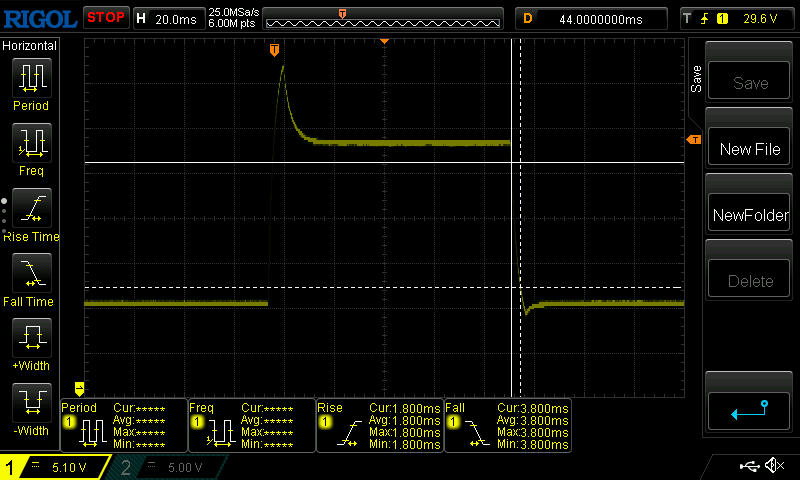Click the RIGOL logo

40,19
